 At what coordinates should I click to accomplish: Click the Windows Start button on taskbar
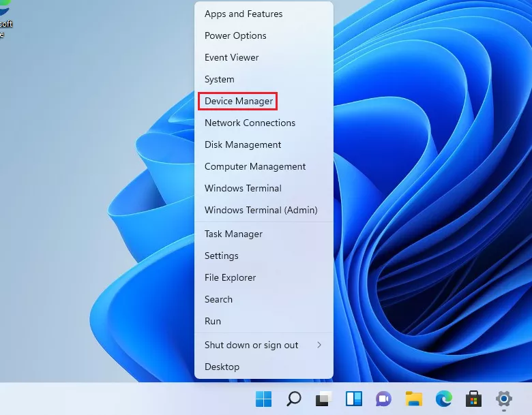click(263, 399)
